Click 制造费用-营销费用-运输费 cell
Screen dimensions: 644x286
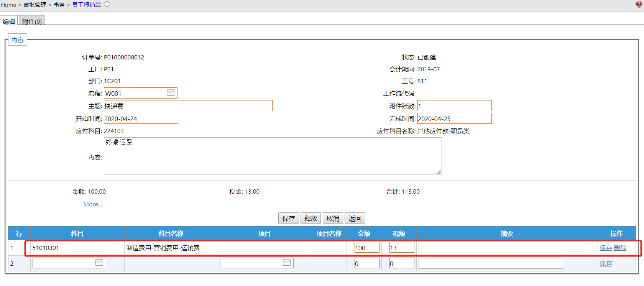163,248
